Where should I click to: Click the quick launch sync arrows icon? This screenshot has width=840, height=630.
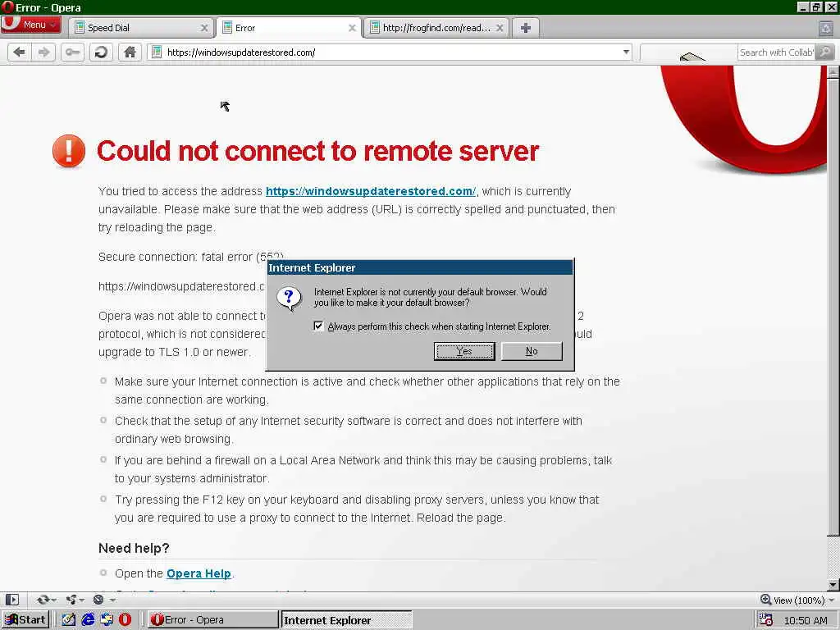(107, 620)
